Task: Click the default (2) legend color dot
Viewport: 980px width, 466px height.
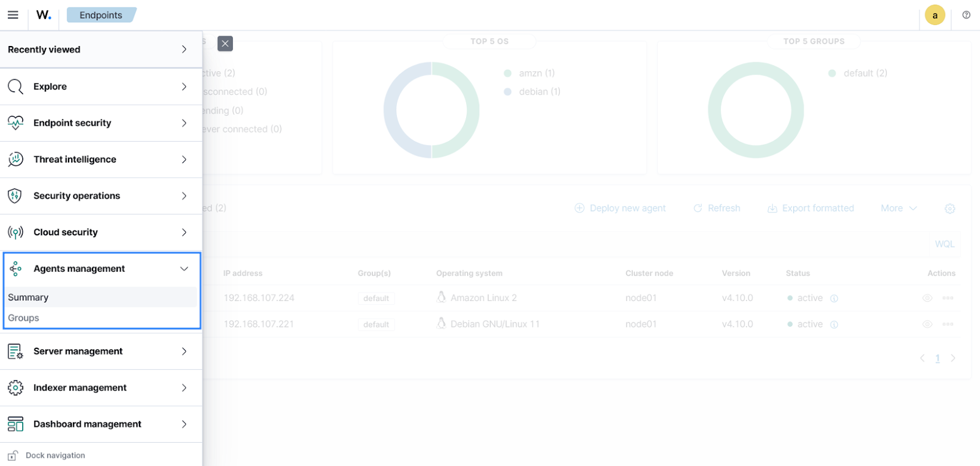Action: click(x=832, y=73)
